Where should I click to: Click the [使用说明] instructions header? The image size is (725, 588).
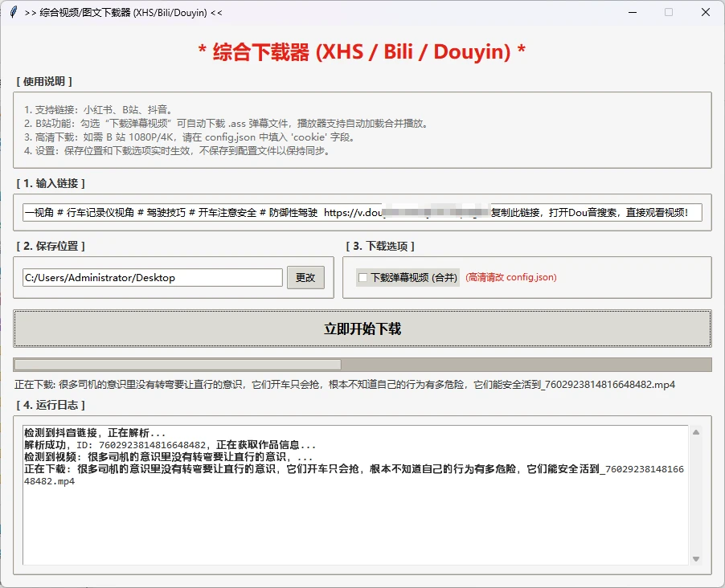[43, 80]
